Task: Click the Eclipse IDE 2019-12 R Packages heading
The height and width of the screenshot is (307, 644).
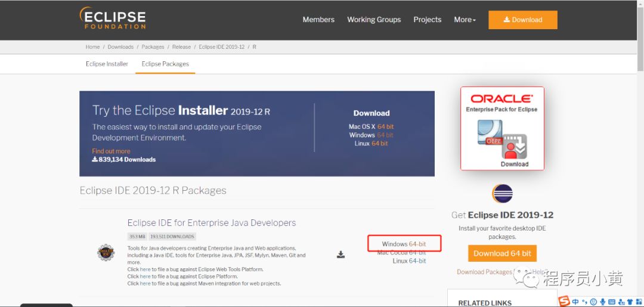Action: (x=153, y=190)
